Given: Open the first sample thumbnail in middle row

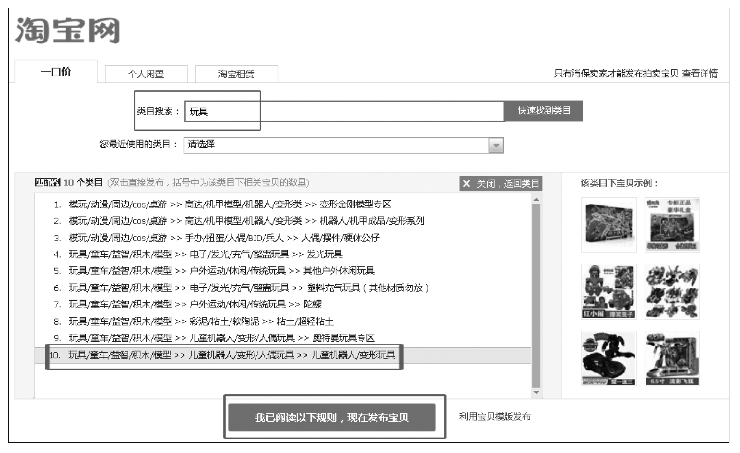Looking at the screenshot, I should click(609, 292).
